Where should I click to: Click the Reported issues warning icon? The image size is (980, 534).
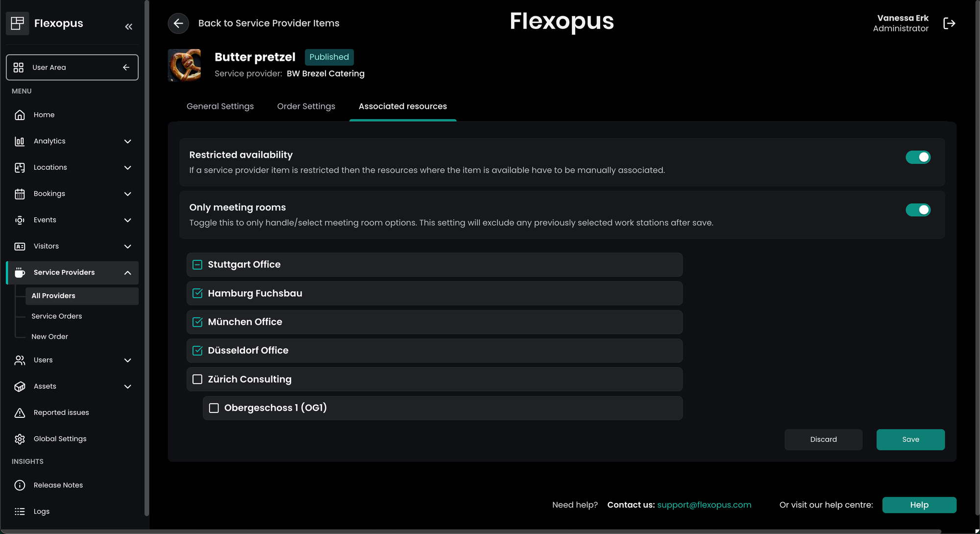point(20,413)
